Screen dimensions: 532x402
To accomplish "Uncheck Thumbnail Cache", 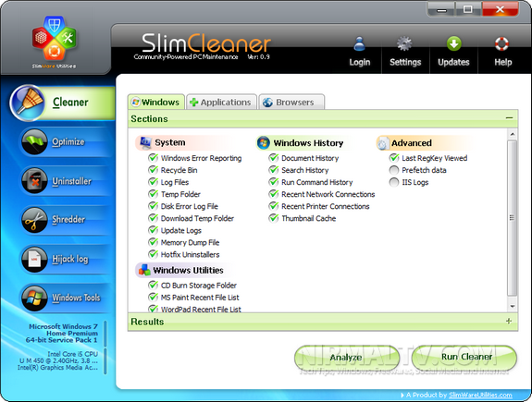I will (274, 218).
